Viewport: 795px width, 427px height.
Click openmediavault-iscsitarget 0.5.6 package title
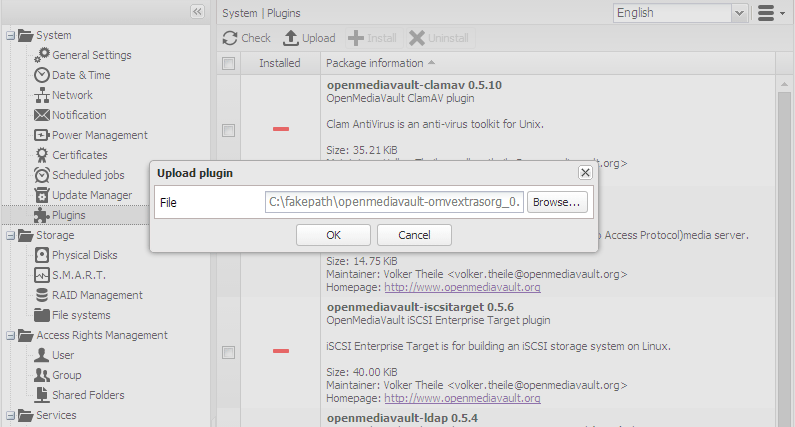pyautogui.click(x=420, y=307)
